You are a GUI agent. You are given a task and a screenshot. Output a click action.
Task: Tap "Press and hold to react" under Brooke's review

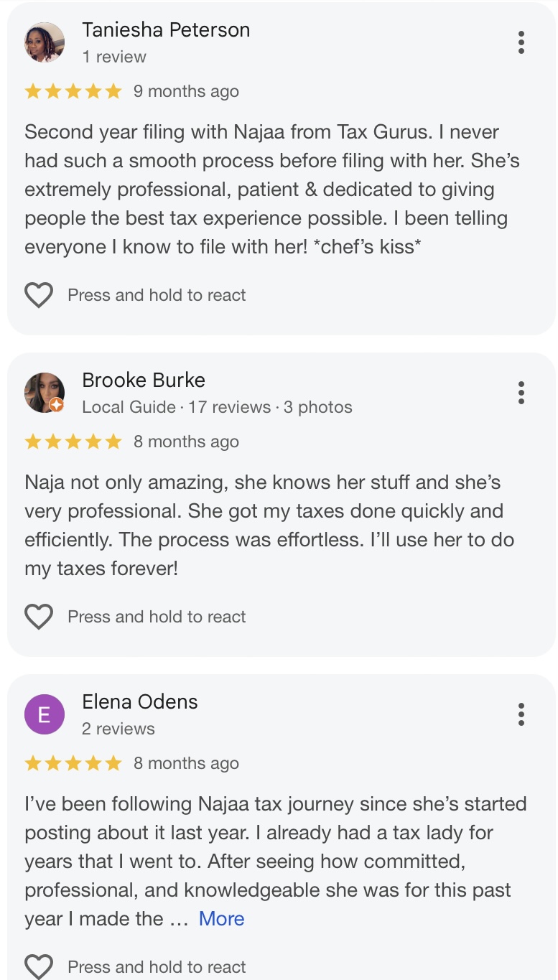point(157,617)
